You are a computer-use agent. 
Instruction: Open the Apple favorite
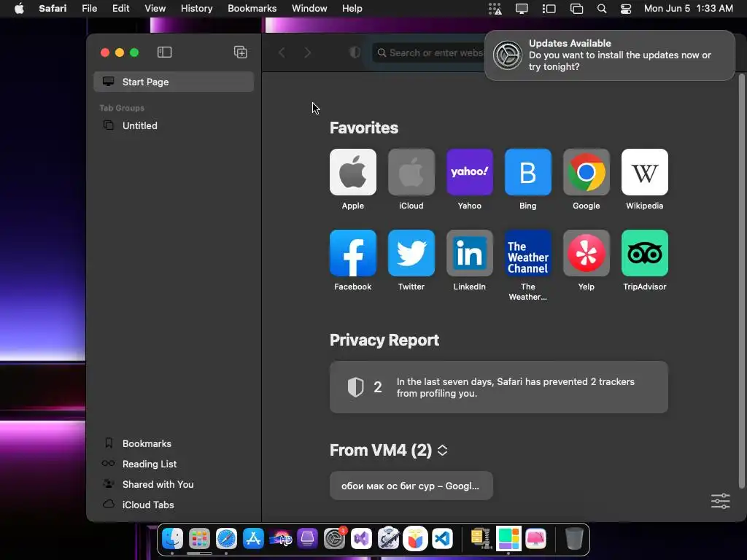[352, 172]
